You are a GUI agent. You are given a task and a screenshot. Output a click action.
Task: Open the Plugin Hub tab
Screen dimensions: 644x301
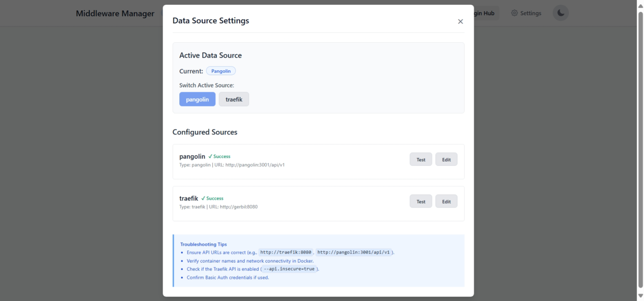486,13
